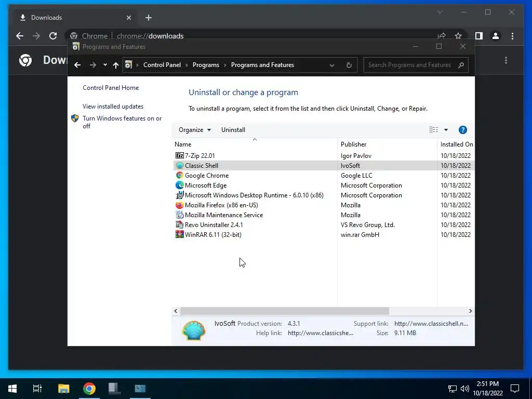Open View installed updates link
The image size is (532, 399).
click(113, 106)
